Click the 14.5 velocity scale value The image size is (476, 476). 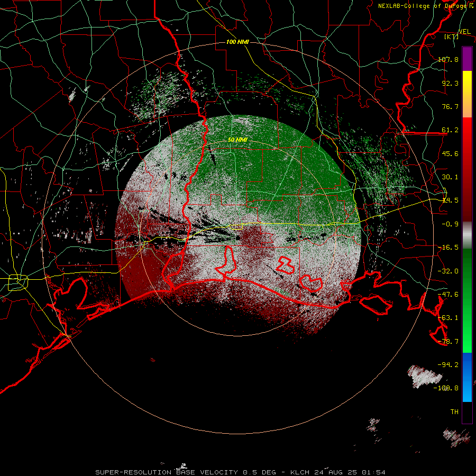pos(450,200)
